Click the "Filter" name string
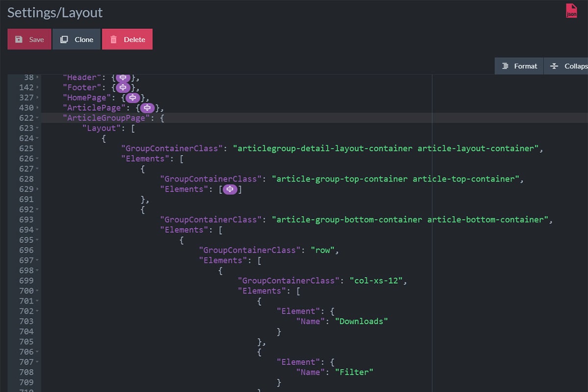The width and height of the screenshot is (588, 392). coord(354,372)
